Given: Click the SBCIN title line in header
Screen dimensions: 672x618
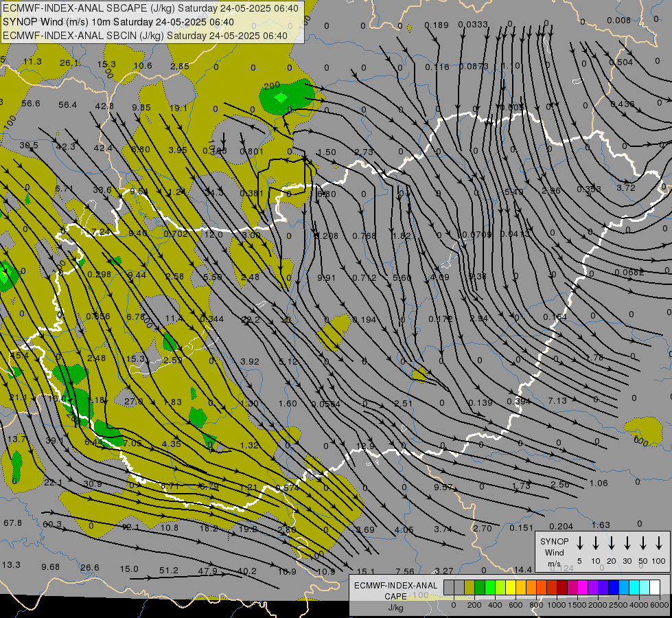Looking at the screenshot, I should (x=145, y=36).
